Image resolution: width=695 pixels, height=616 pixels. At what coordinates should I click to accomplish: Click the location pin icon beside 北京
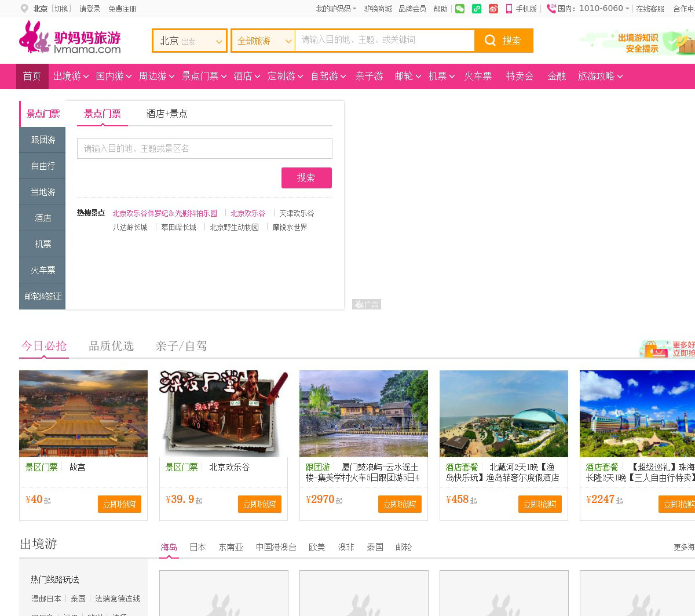point(24,9)
